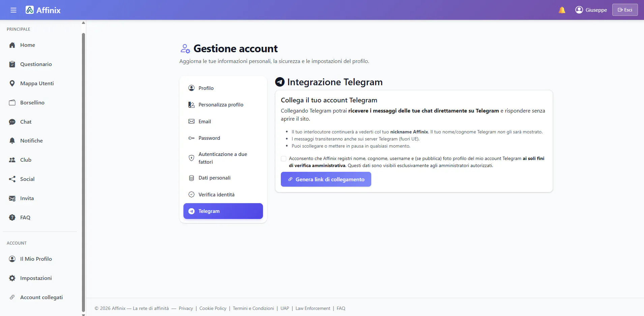Click the Account collegati link icon
The height and width of the screenshot is (316, 644).
[x=12, y=297]
